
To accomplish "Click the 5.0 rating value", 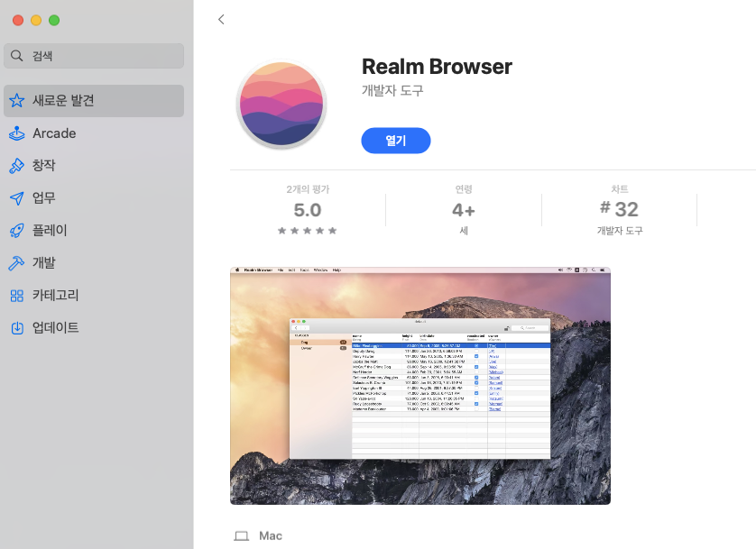I will pos(308,210).
